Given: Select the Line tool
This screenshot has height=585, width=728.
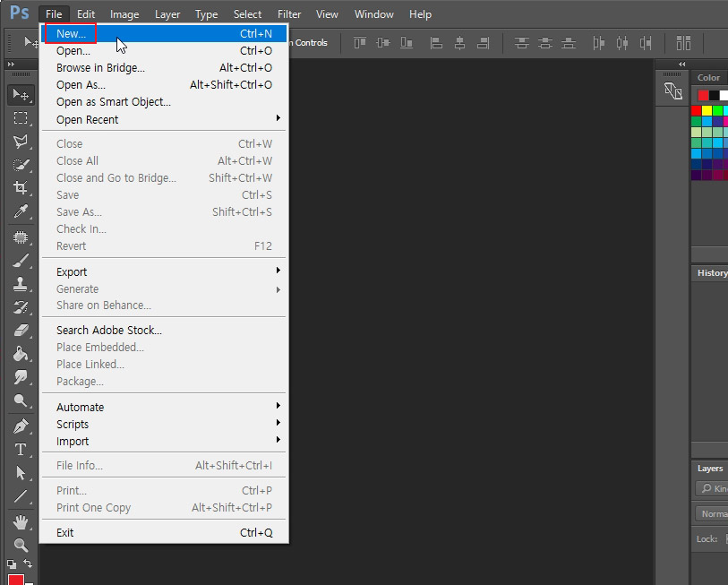Looking at the screenshot, I should click(21, 496).
